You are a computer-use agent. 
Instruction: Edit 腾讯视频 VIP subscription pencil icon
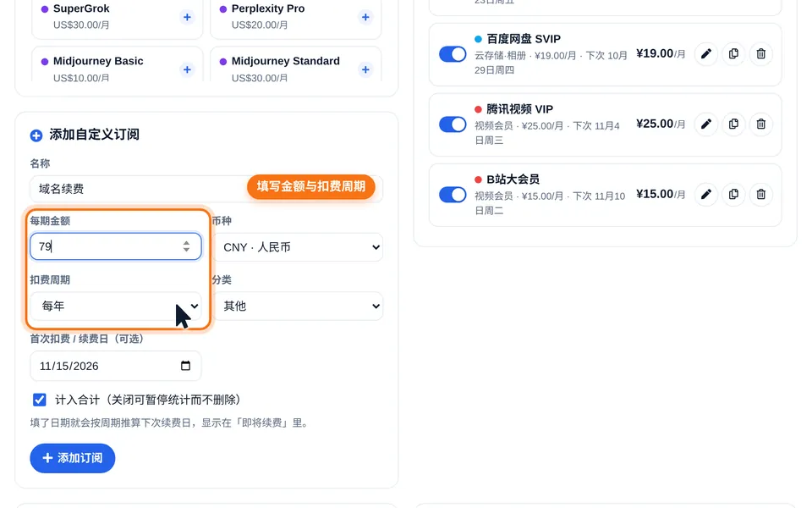[705, 124]
